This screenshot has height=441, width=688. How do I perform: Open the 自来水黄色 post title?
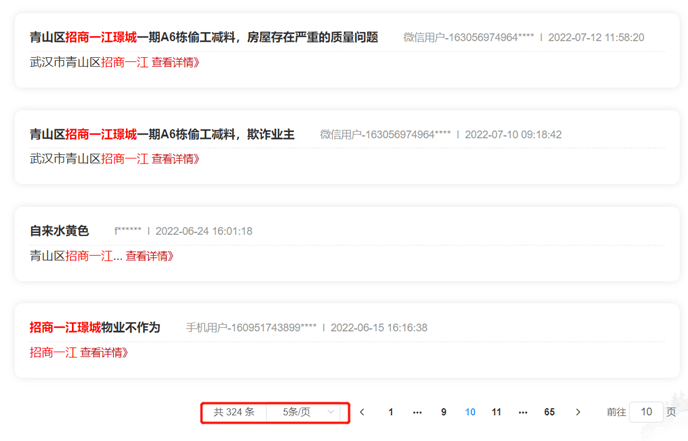pos(59,231)
